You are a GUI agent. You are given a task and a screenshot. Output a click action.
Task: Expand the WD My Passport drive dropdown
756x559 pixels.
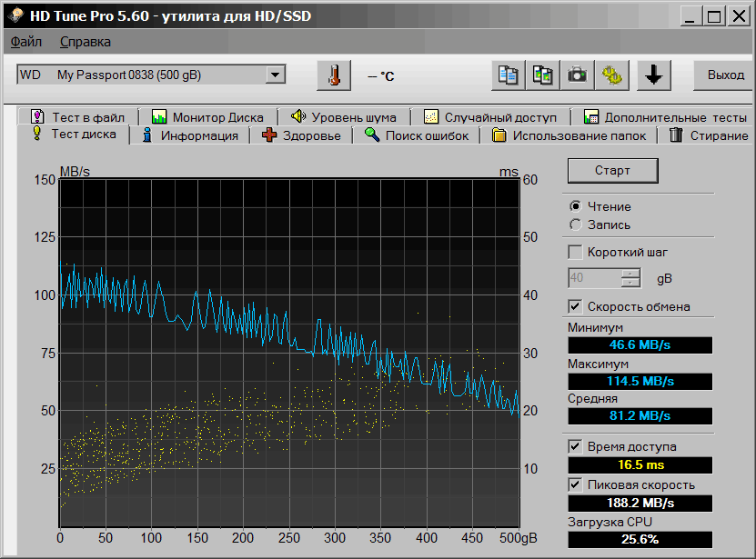(277, 75)
